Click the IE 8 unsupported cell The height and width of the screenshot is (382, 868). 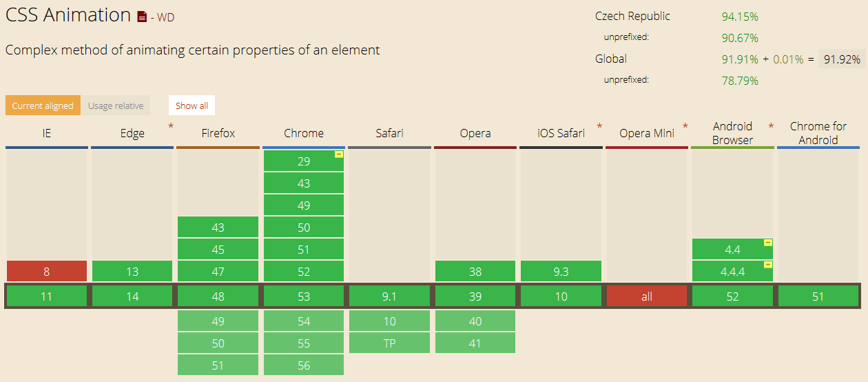(47, 272)
